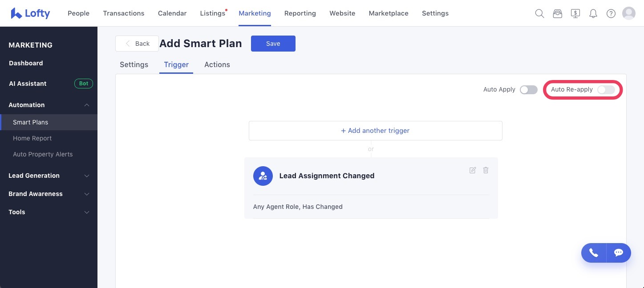Screen dimensions: 644x288
Task: Open Auto Property Alerts in the sidebar
Action: [43, 154]
